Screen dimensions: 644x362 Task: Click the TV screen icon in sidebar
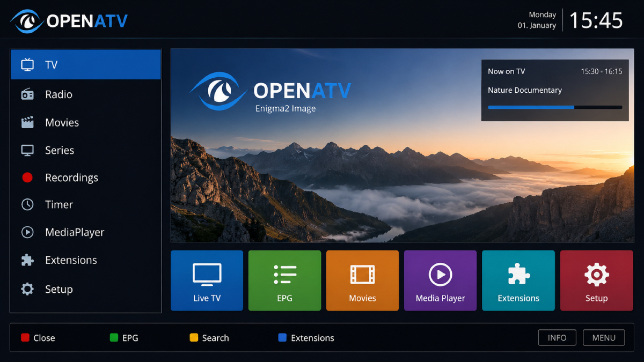[x=27, y=65]
